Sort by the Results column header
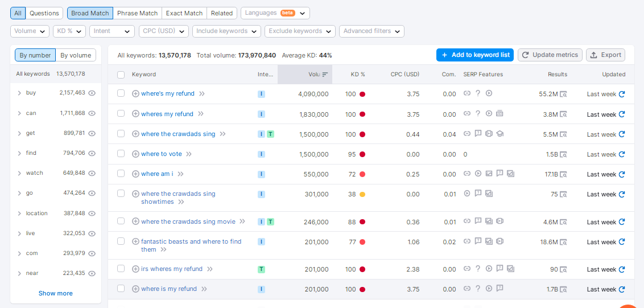The width and height of the screenshot is (644, 308). [x=558, y=75]
